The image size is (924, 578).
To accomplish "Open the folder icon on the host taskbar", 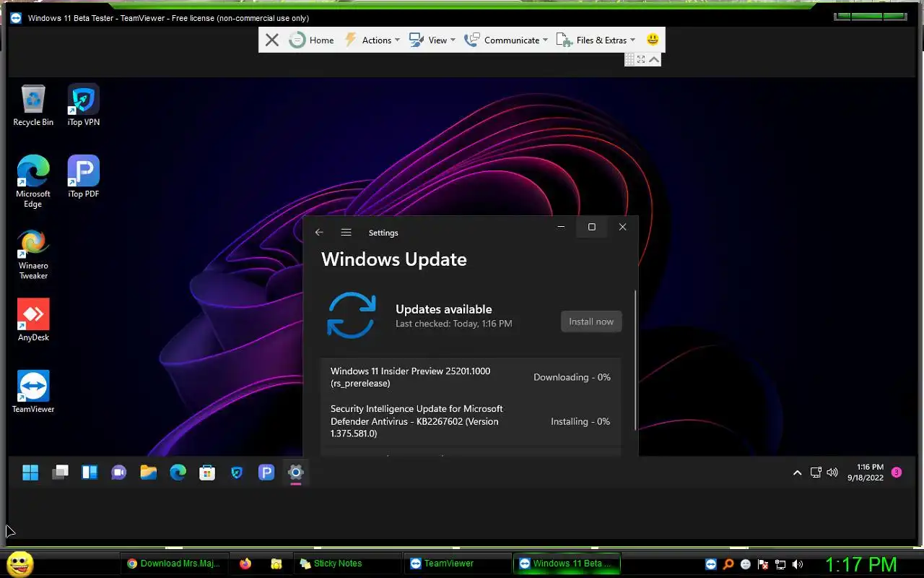I will (x=276, y=564).
